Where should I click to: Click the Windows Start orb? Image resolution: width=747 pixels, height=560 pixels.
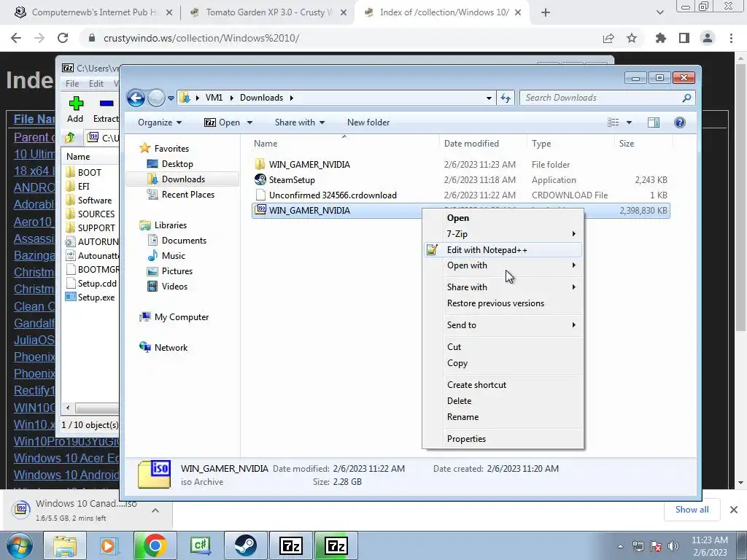pos(20,545)
